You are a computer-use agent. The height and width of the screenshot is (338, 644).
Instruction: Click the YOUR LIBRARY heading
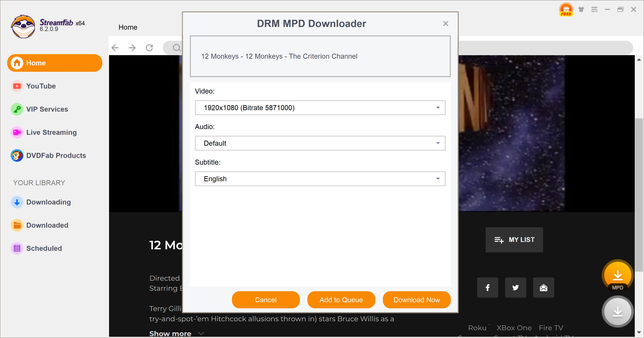39,183
